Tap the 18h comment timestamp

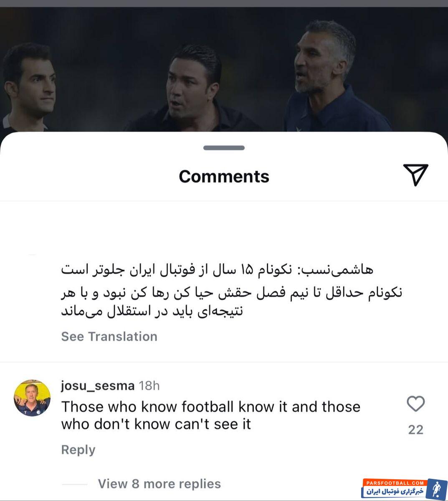(149, 385)
